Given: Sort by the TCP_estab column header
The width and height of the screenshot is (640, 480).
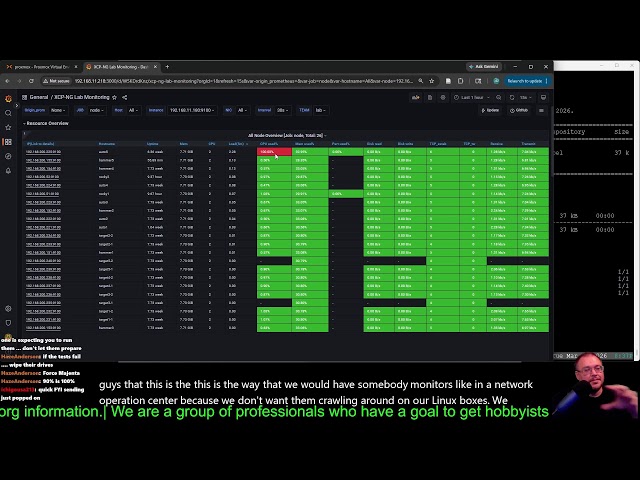Looking at the screenshot, I should coord(438,144).
